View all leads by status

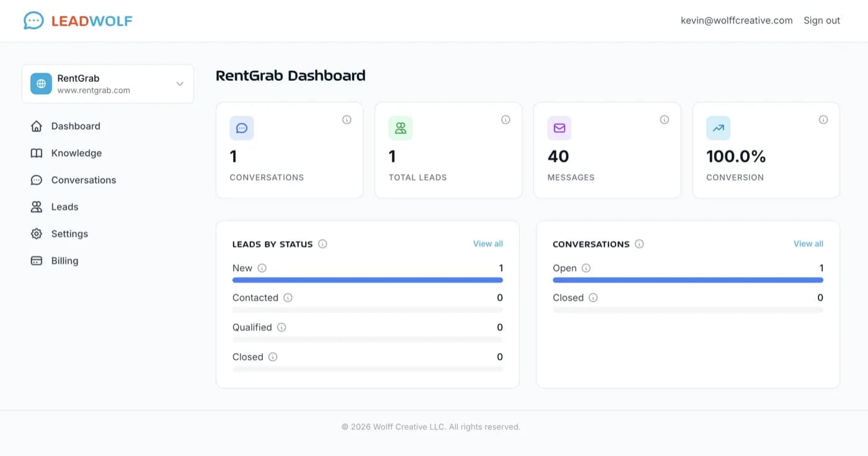tap(488, 244)
